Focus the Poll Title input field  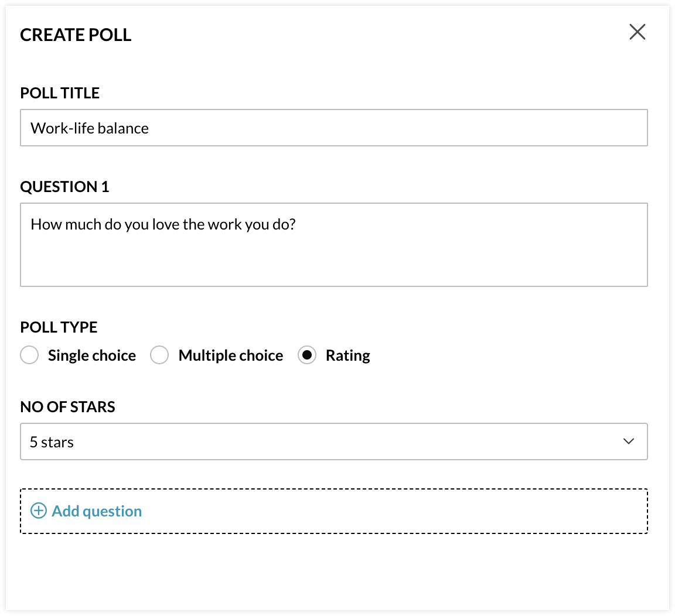tap(333, 128)
